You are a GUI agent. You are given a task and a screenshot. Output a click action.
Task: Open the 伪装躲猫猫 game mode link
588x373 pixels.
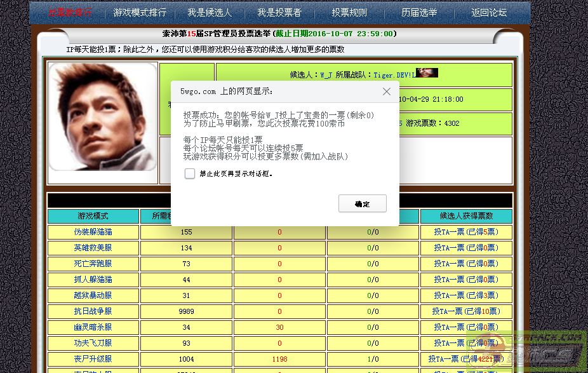(93, 232)
